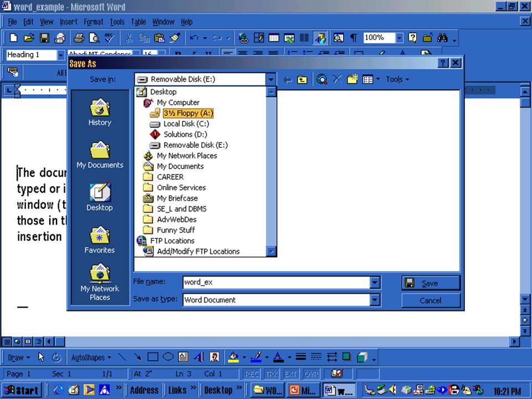Expand the Save in dropdown arrow

pyautogui.click(x=270, y=80)
